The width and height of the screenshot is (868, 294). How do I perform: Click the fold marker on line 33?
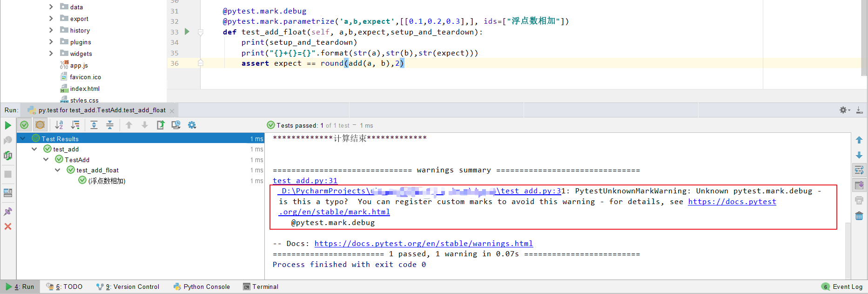coord(201,32)
